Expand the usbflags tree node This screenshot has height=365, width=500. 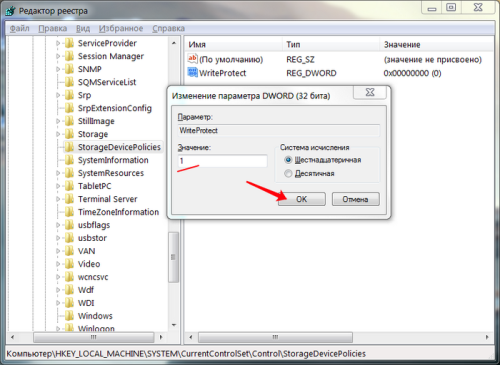tap(58, 225)
